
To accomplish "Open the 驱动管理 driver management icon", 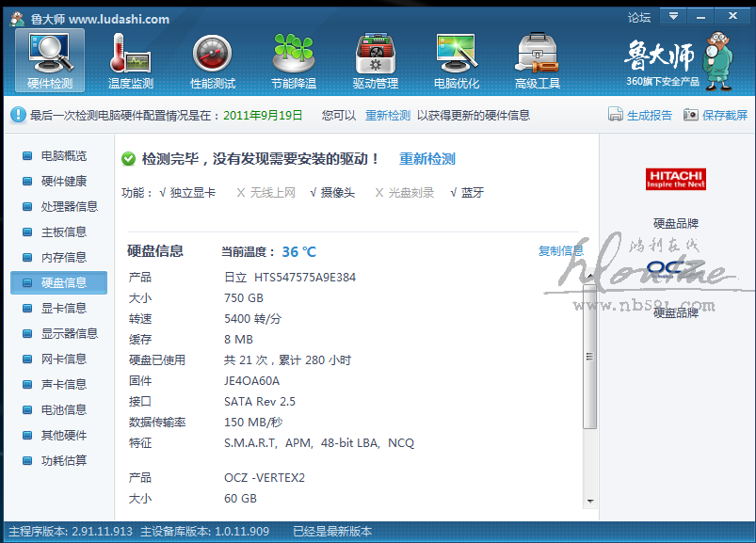I will 375,59.
